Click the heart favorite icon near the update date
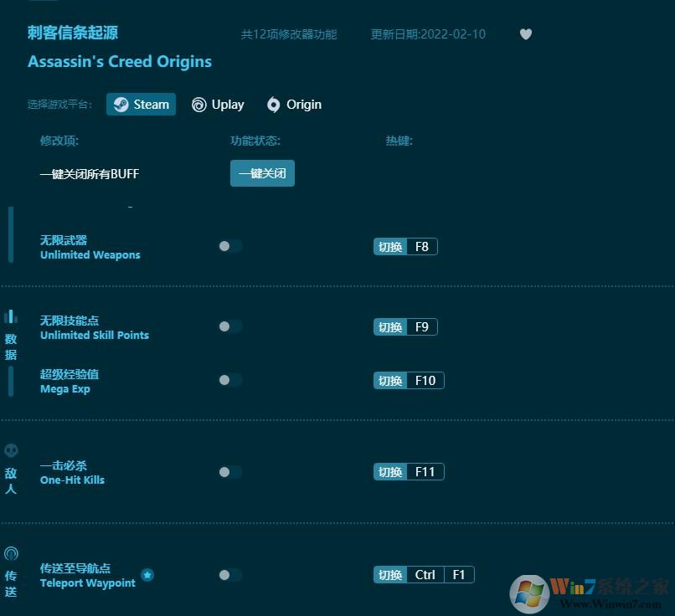This screenshot has height=616, width=675. click(526, 34)
